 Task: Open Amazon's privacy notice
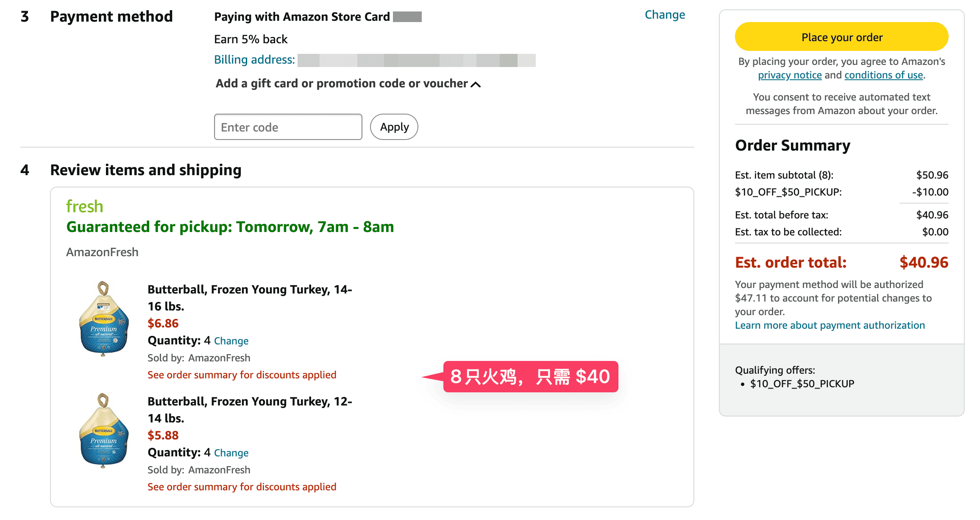(790, 75)
